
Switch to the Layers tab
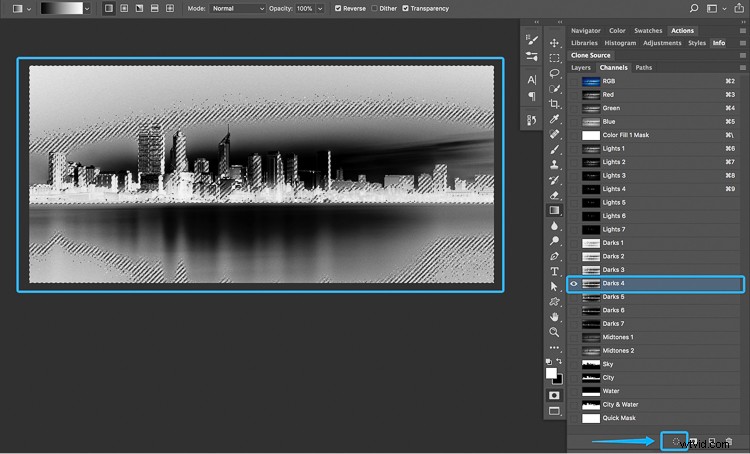(x=581, y=68)
